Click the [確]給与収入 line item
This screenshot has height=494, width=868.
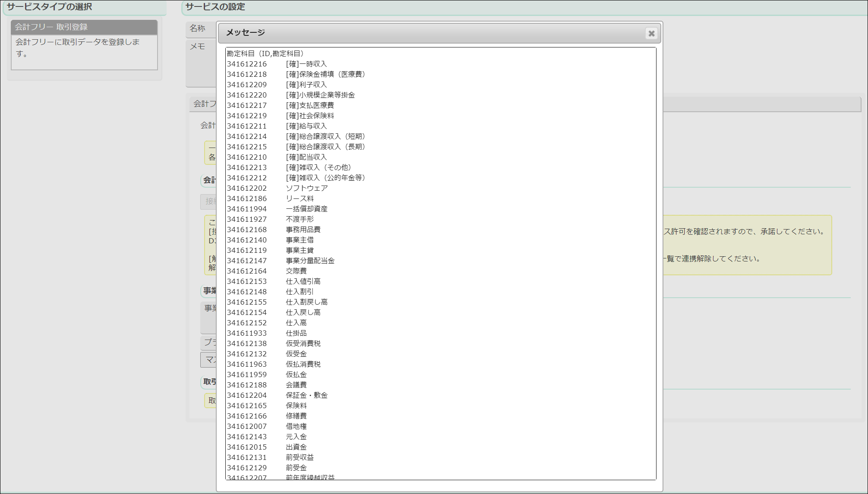[x=306, y=126]
